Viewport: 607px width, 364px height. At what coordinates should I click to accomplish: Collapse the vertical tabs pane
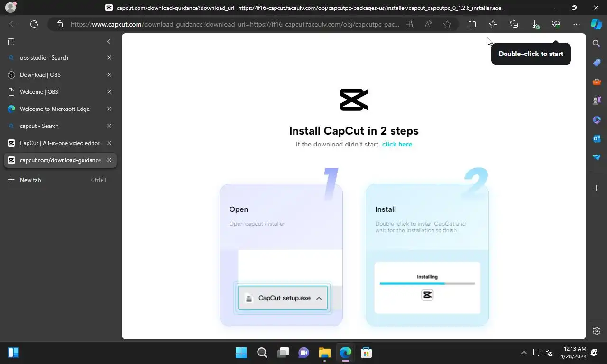tap(109, 42)
